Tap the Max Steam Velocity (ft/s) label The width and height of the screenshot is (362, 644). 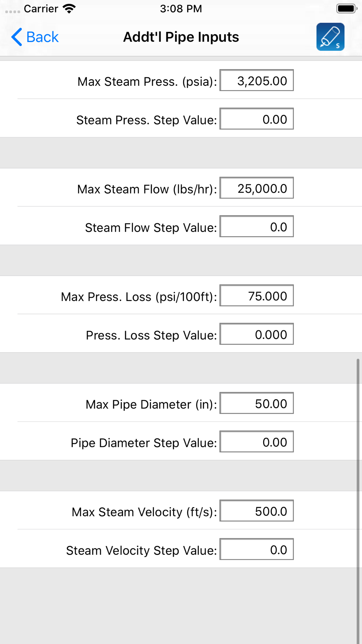click(144, 512)
